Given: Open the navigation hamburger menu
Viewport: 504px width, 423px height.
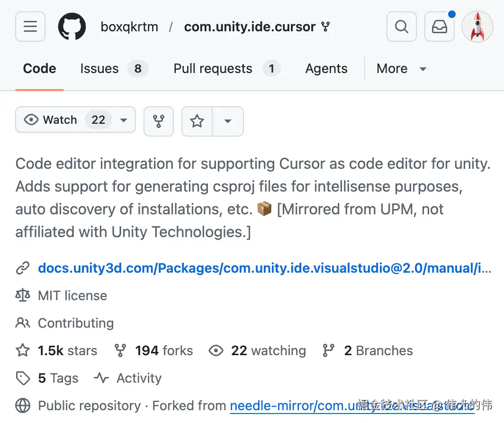Looking at the screenshot, I should coord(30,27).
